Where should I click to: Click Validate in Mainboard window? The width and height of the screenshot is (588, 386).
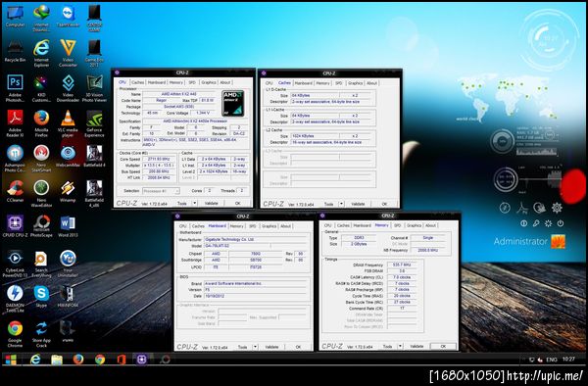[271, 347]
